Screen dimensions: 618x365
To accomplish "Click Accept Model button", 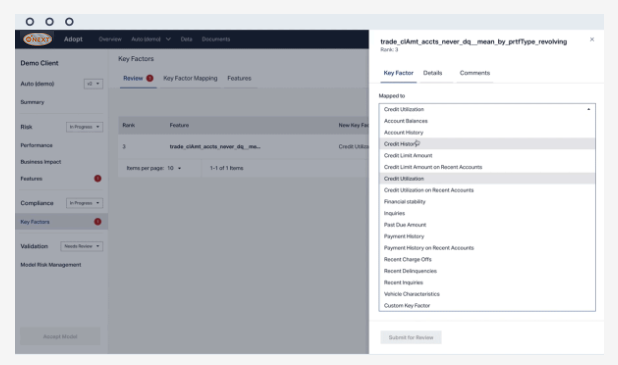I will click(60, 336).
